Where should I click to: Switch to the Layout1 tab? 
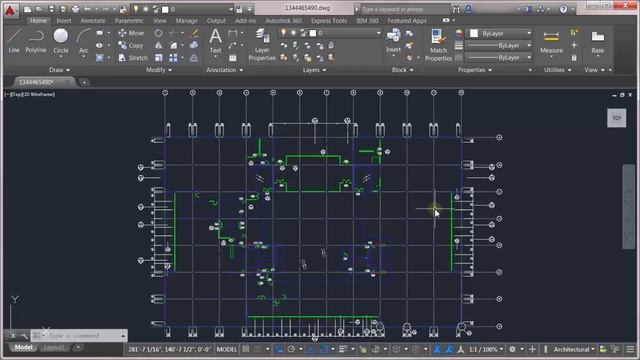pyautogui.click(x=54, y=347)
